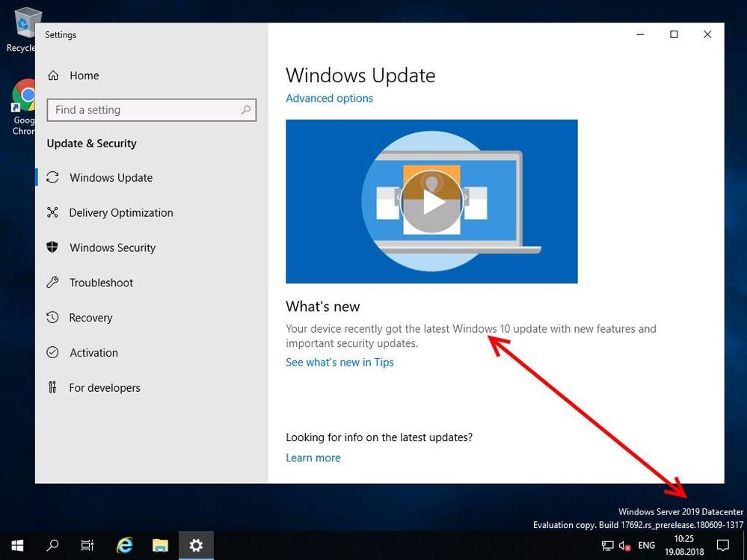Open the Windows Start menu

pyautogui.click(x=17, y=545)
